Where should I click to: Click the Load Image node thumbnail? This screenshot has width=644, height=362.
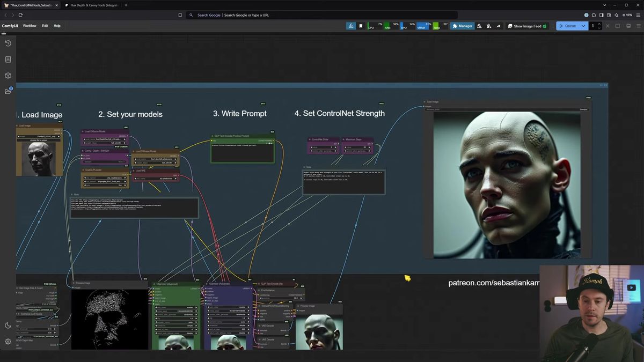tap(40, 158)
